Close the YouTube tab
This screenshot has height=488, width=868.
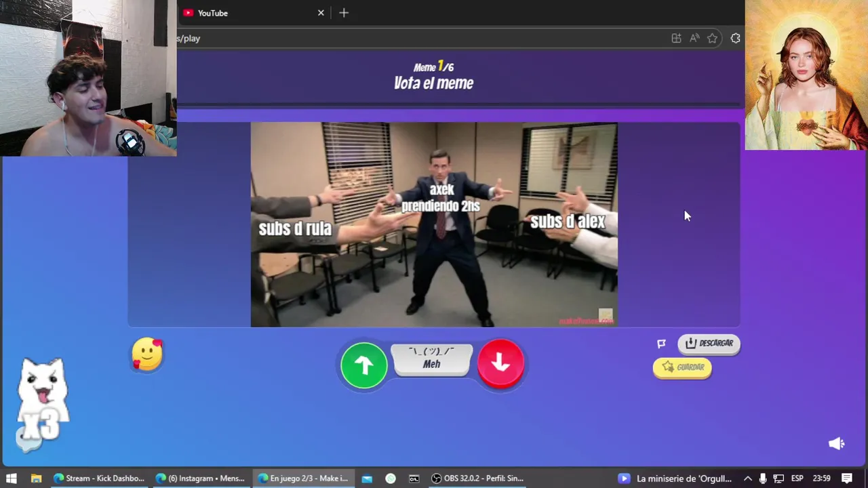coord(321,13)
